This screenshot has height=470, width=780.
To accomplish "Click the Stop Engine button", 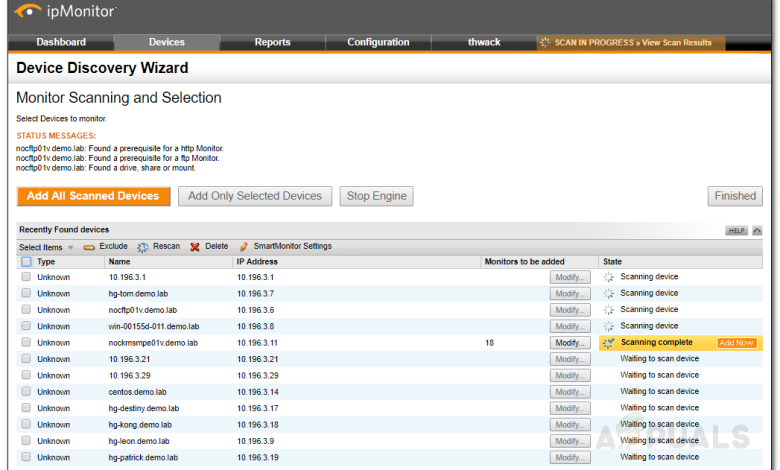I will [377, 196].
